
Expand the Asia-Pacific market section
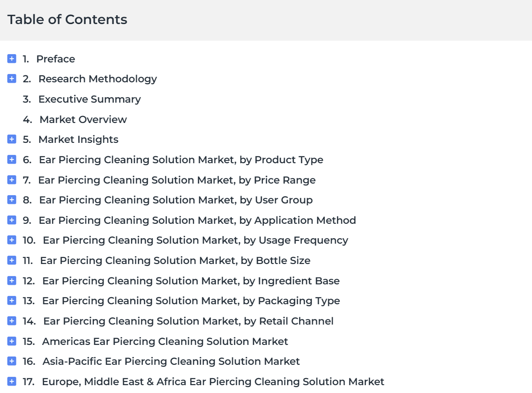tap(12, 361)
